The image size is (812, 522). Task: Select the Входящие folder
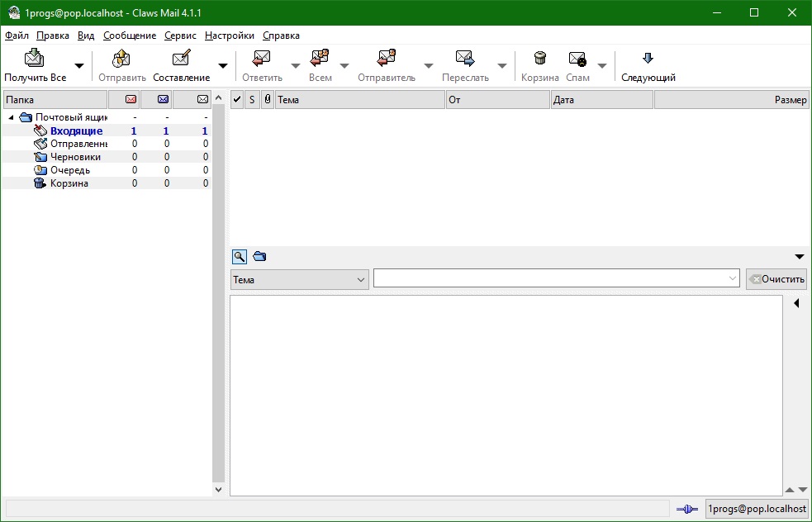pos(76,130)
